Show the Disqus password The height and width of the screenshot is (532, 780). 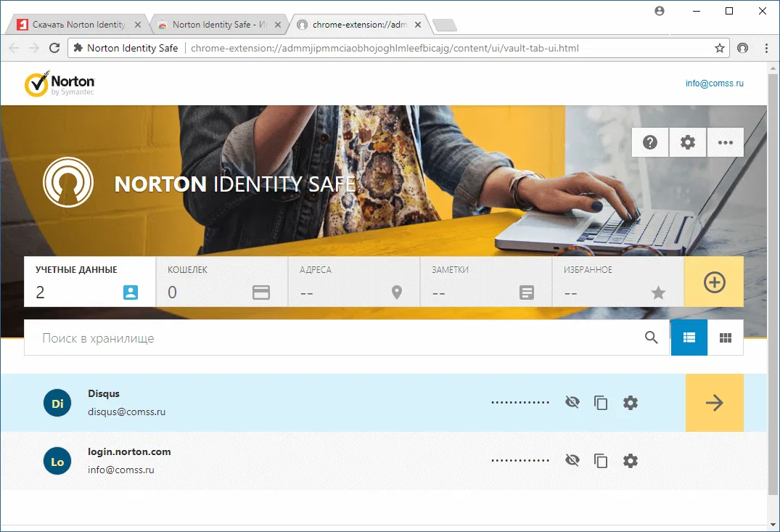pyautogui.click(x=572, y=402)
